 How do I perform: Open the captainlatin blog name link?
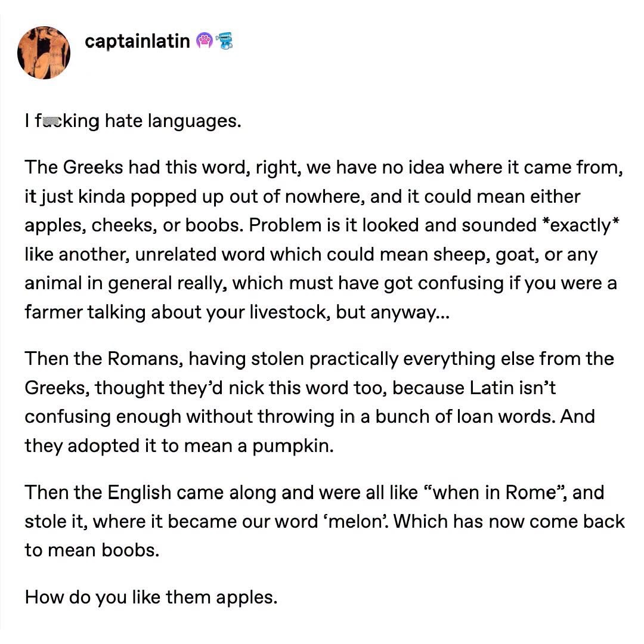point(137,41)
